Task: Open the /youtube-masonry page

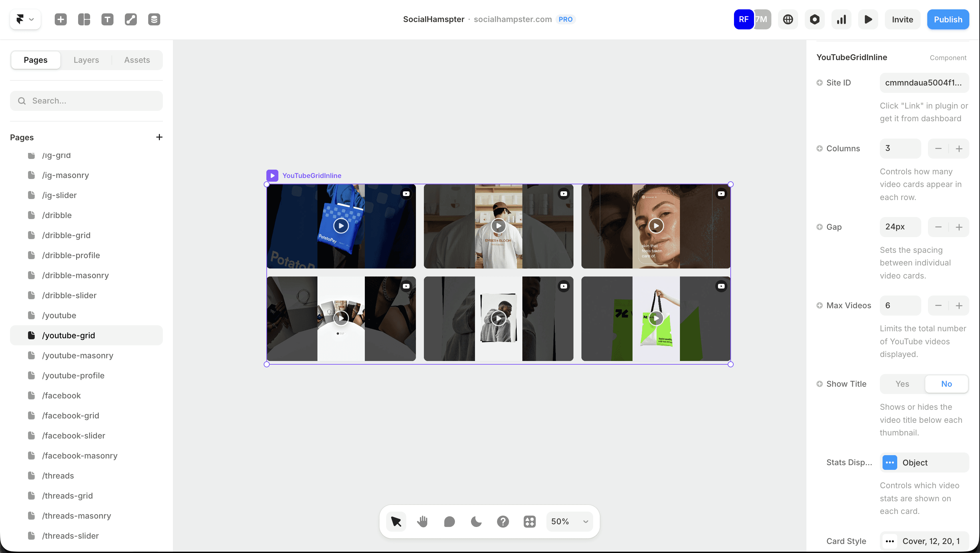Action: pyautogui.click(x=78, y=355)
